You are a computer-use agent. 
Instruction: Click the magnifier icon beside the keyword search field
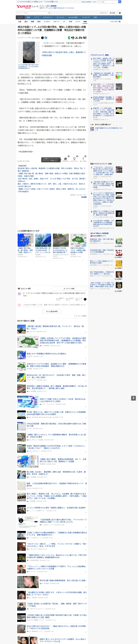[49, 13]
